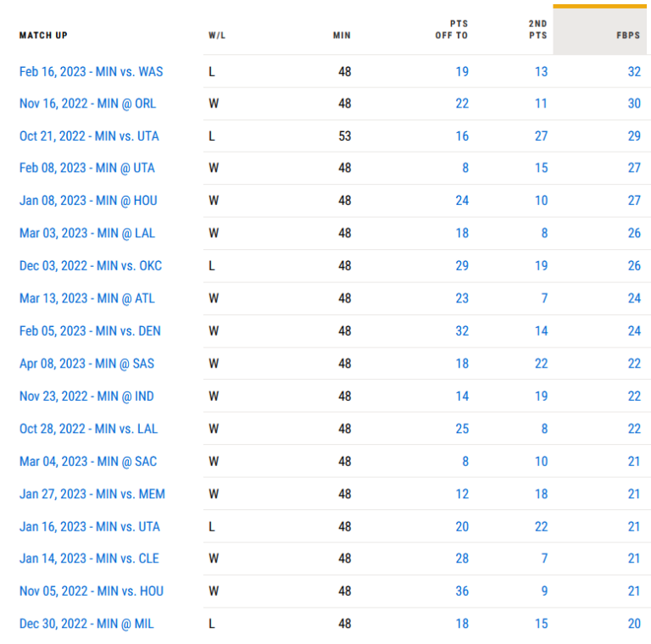
Task: Click 29 points off turnovers in OKC game
Action: coord(462,265)
